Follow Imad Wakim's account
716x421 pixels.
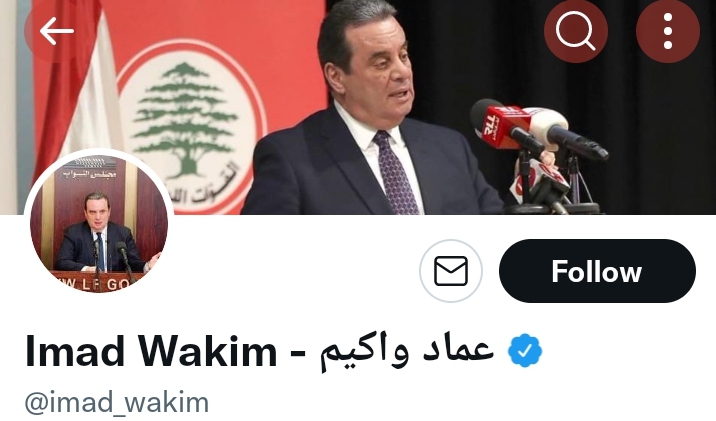(x=597, y=271)
